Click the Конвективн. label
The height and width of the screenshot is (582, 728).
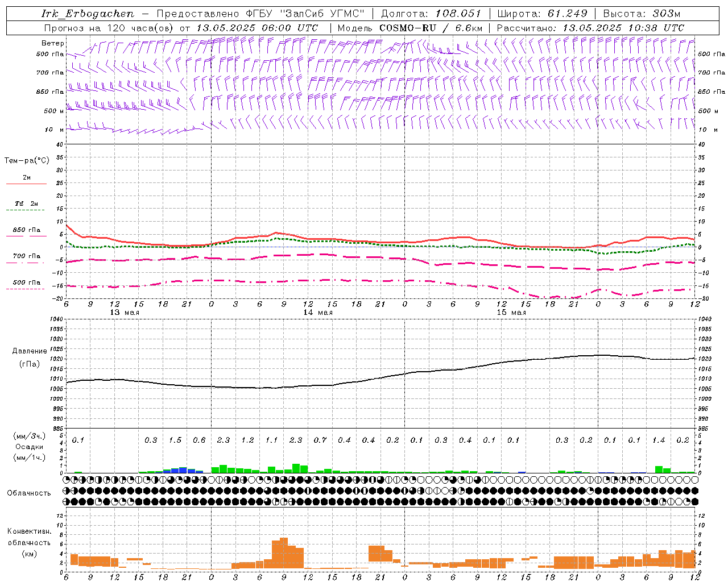29,531
